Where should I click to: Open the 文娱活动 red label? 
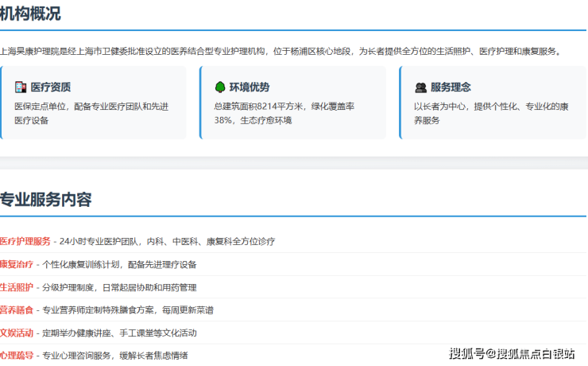tap(17, 333)
